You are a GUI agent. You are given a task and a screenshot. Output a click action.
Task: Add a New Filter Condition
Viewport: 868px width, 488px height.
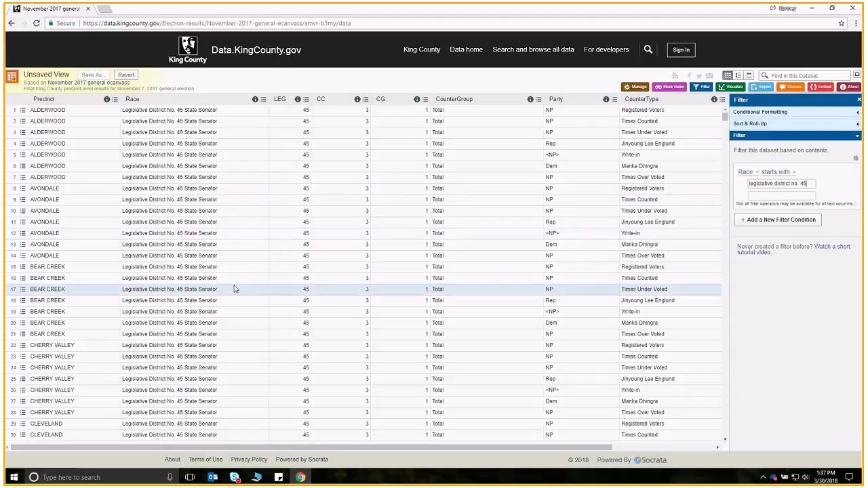[778, 220]
